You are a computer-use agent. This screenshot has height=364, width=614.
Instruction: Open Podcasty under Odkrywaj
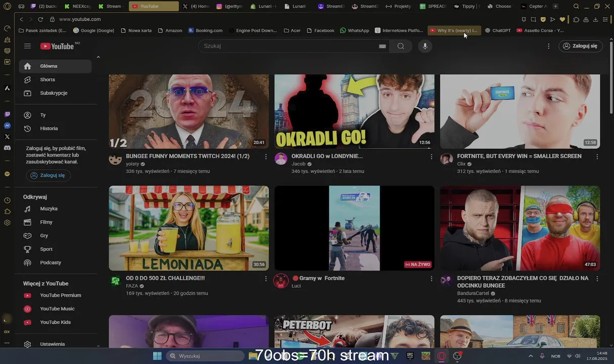click(x=56, y=262)
